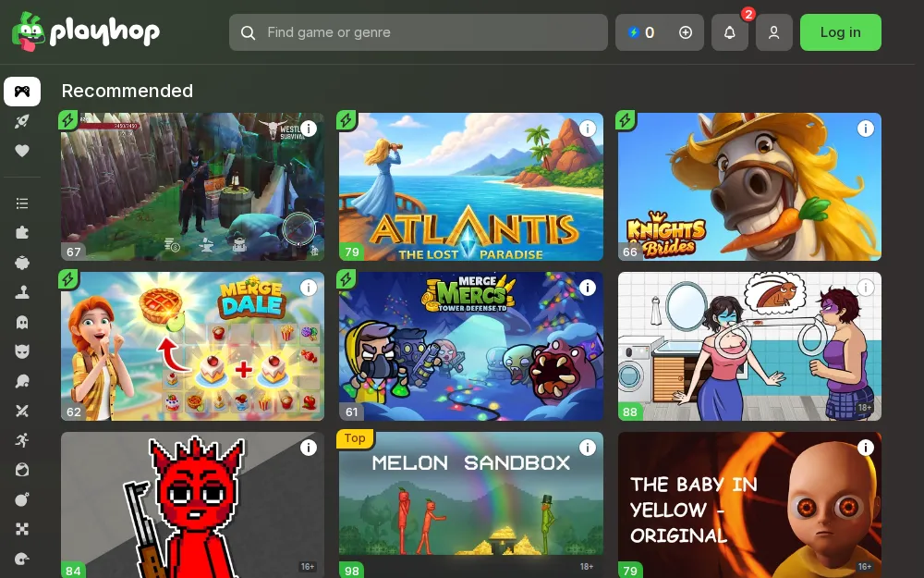Click the 66 rating badge on Knights Brides
This screenshot has height=578, width=924.
[630, 252]
